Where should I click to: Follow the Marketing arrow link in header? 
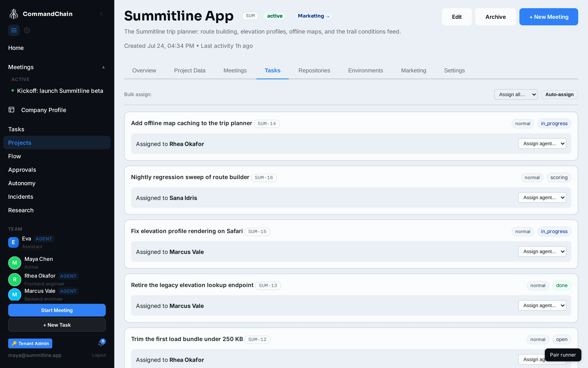point(313,16)
